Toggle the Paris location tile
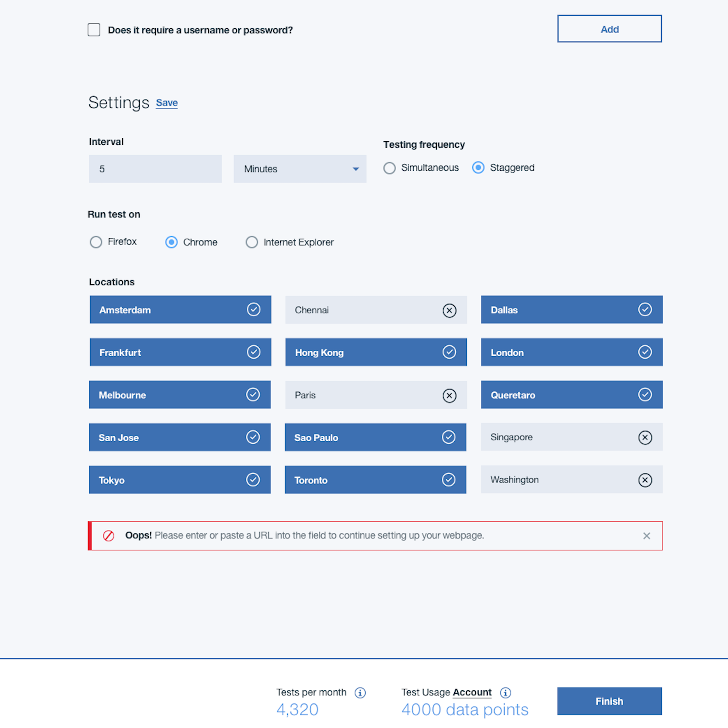 click(x=376, y=395)
